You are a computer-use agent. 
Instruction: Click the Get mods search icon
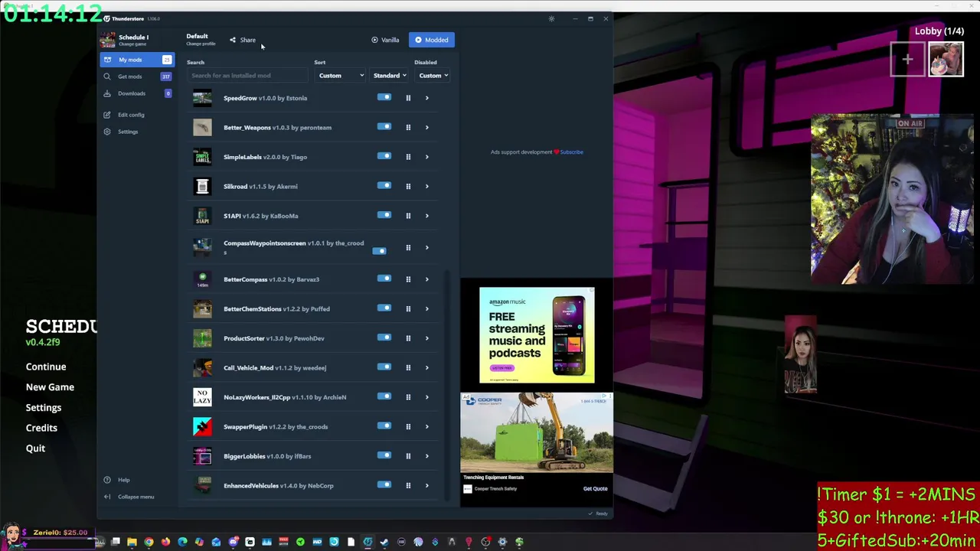click(x=107, y=77)
